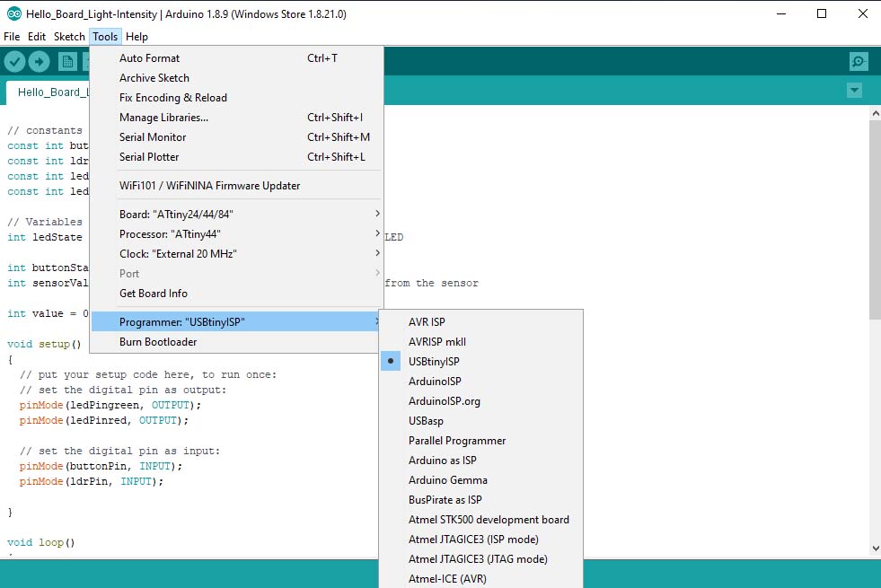Choose Get Board Info
This screenshot has height=588, width=881.
[x=236, y=294]
